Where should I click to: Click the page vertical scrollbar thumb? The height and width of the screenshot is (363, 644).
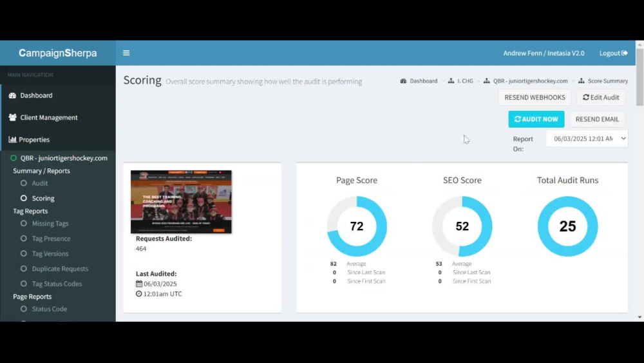639,77
